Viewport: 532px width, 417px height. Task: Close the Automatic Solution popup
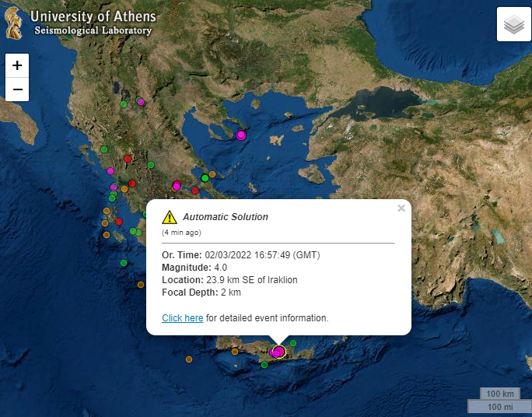coord(401,208)
